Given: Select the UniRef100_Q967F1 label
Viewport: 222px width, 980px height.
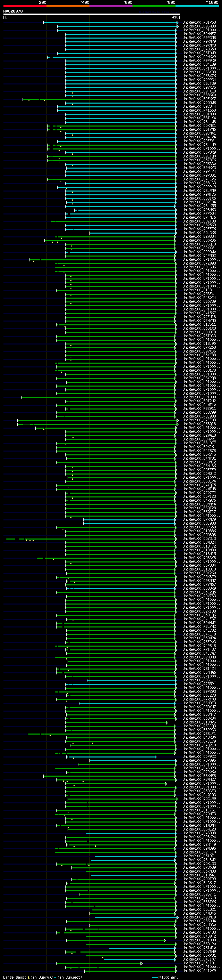Looking at the screenshot, I should pyautogui.click(x=199, y=894).
